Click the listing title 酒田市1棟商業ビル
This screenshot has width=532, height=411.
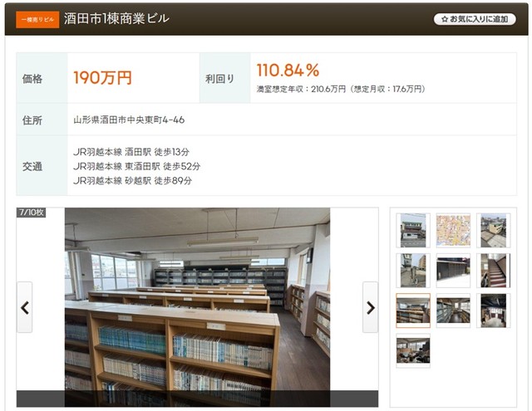click(x=116, y=18)
